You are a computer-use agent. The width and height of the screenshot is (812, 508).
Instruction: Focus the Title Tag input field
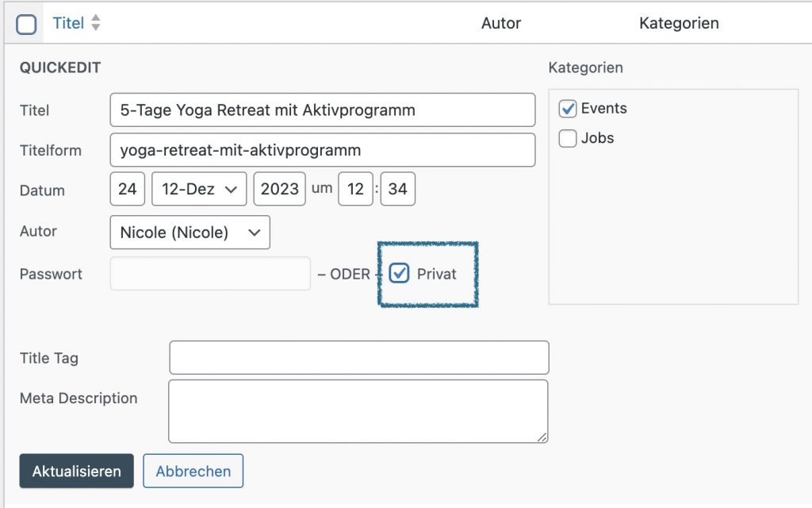coord(358,358)
